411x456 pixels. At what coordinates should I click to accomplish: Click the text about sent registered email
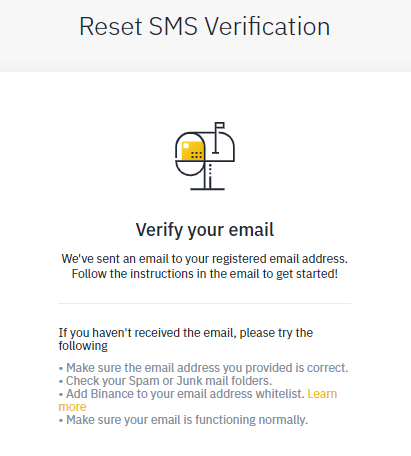tap(205, 259)
